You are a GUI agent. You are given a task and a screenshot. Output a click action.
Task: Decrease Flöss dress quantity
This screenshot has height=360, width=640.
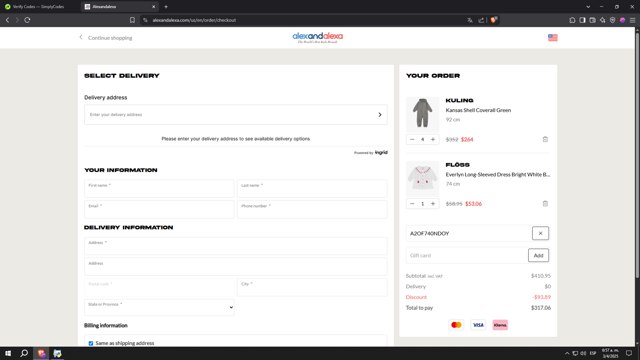412,204
